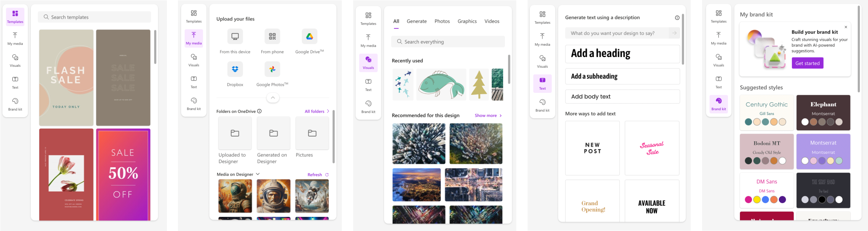Choose the Grand Opening! text style
The height and width of the screenshot is (231, 868).
coord(592,201)
